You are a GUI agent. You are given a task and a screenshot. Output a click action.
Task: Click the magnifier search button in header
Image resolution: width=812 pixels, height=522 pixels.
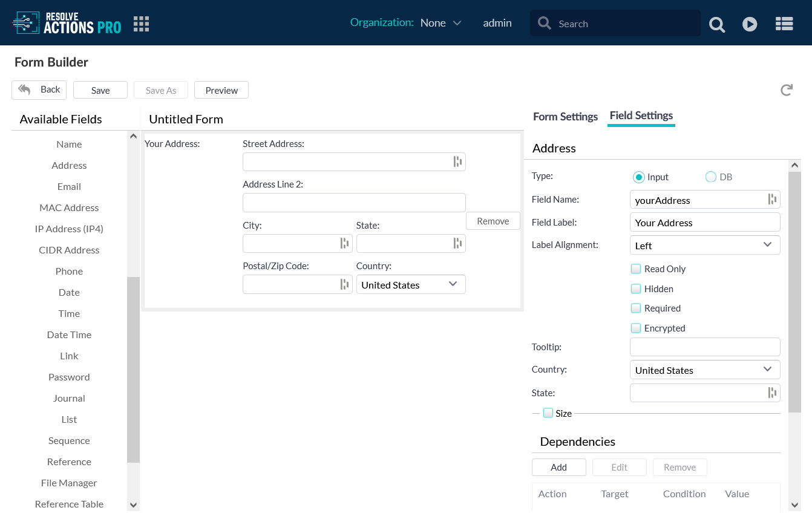(x=717, y=24)
